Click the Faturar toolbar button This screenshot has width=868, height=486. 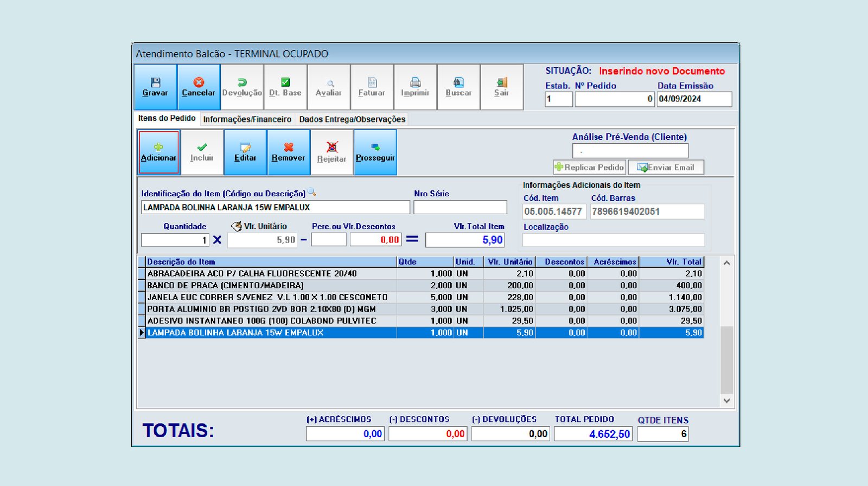[372, 87]
